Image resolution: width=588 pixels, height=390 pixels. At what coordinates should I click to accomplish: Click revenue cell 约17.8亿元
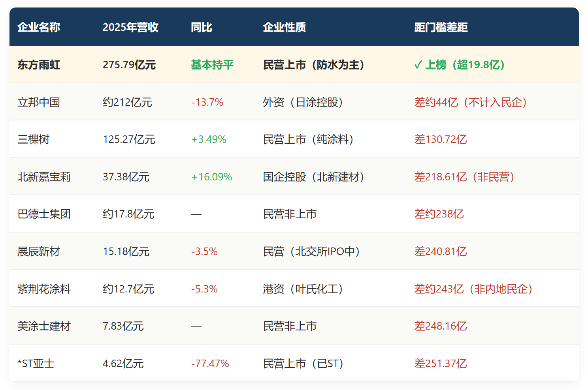128,214
